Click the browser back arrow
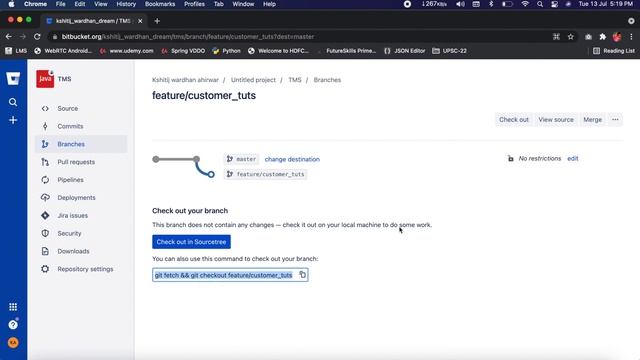 pos(9,37)
